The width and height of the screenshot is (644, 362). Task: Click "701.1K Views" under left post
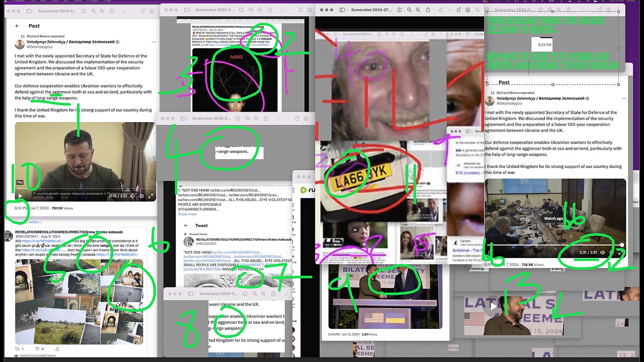point(62,208)
